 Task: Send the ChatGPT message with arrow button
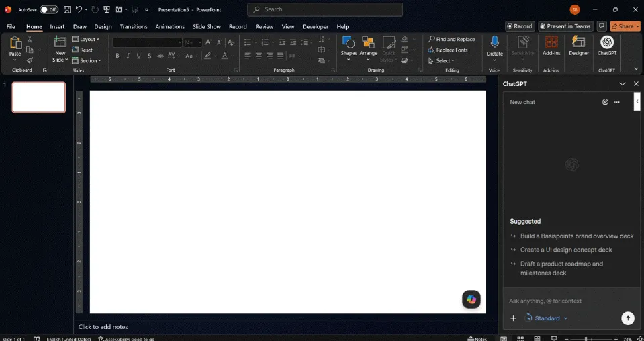[x=628, y=318]
